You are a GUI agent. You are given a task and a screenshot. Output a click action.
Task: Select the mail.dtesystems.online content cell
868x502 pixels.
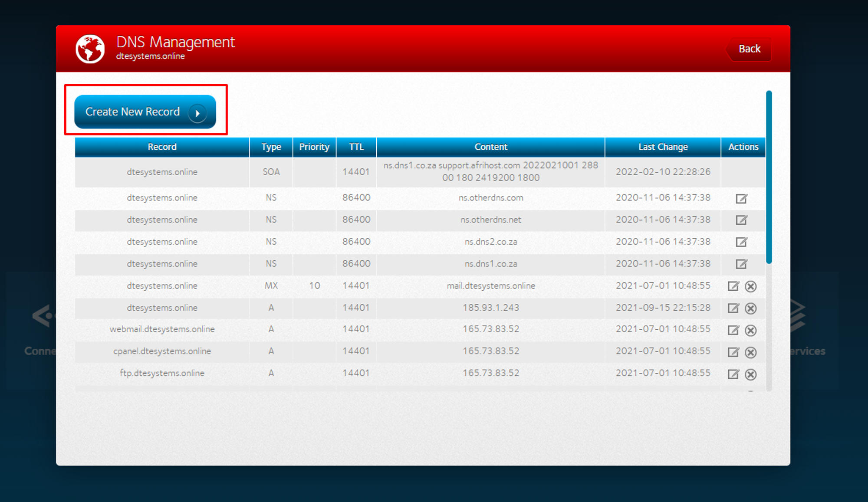pos(491,286)
